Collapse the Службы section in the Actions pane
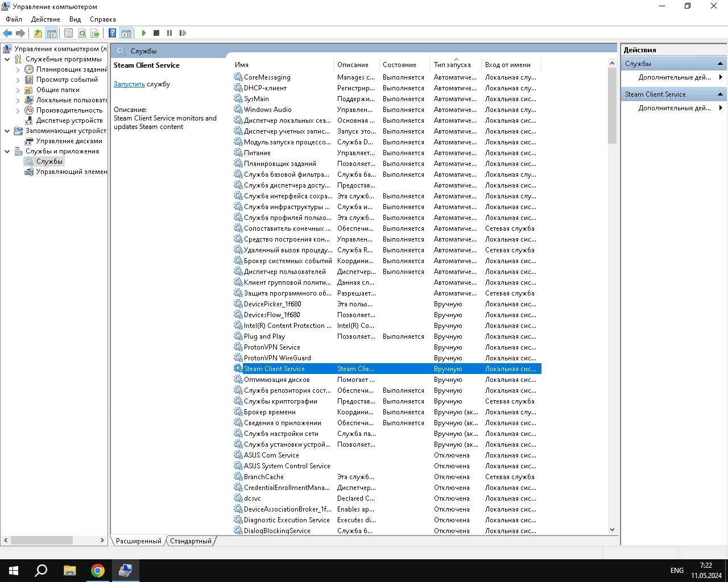This screenshot has height=582, width=728. click(720, 64)
